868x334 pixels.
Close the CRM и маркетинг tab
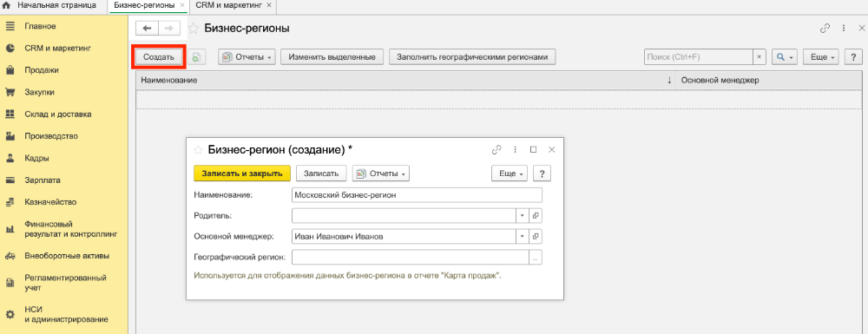point(269,5)
